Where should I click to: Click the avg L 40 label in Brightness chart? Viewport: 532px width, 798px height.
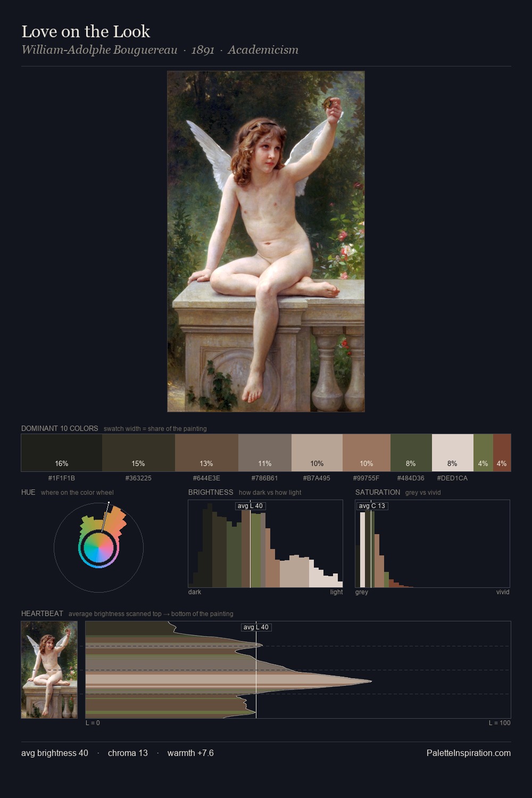pyautogui.click(x=250, y=506)
